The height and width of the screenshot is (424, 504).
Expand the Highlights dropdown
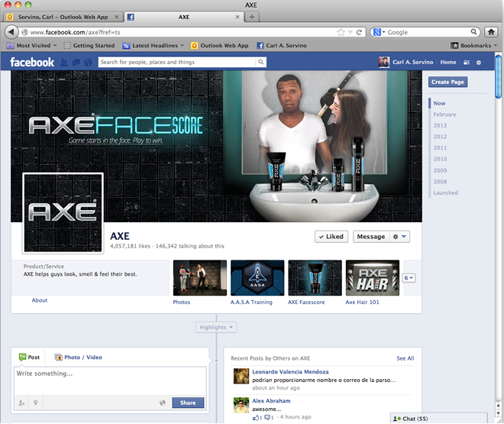218,327
